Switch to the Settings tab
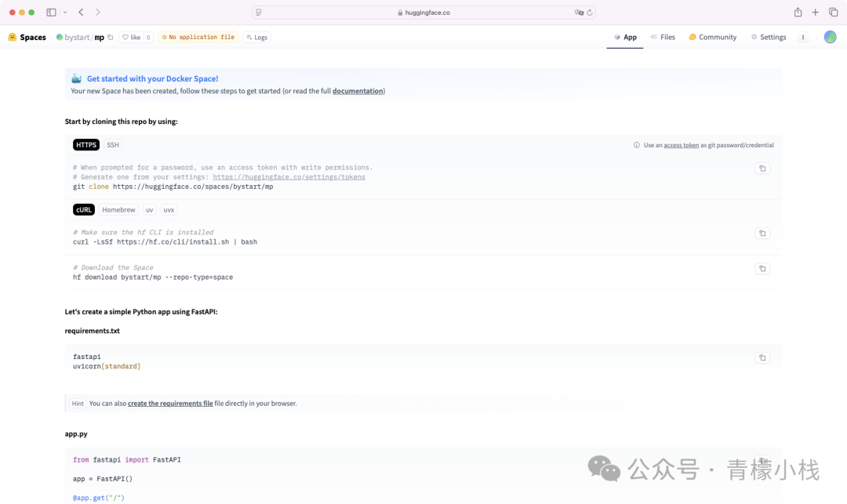The height and width of the screenshot is (504, 847). click(x=768, y=38)
